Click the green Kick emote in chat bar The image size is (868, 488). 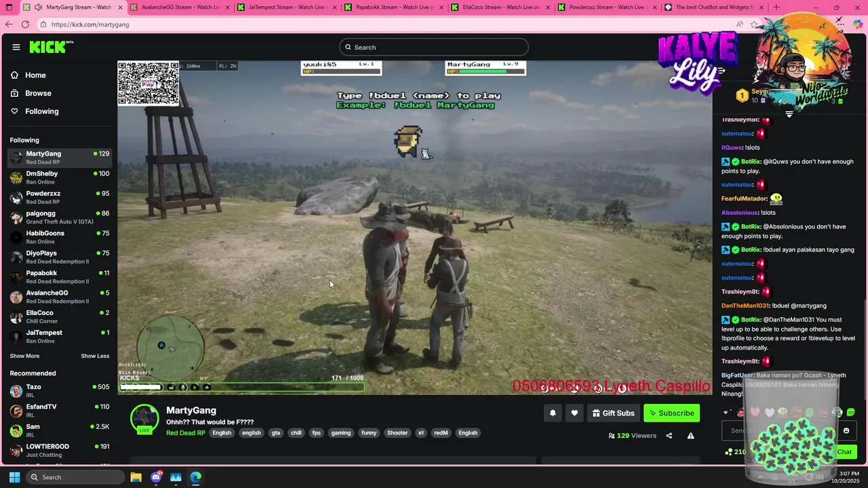pyautogui.click(x=851, y=412)
